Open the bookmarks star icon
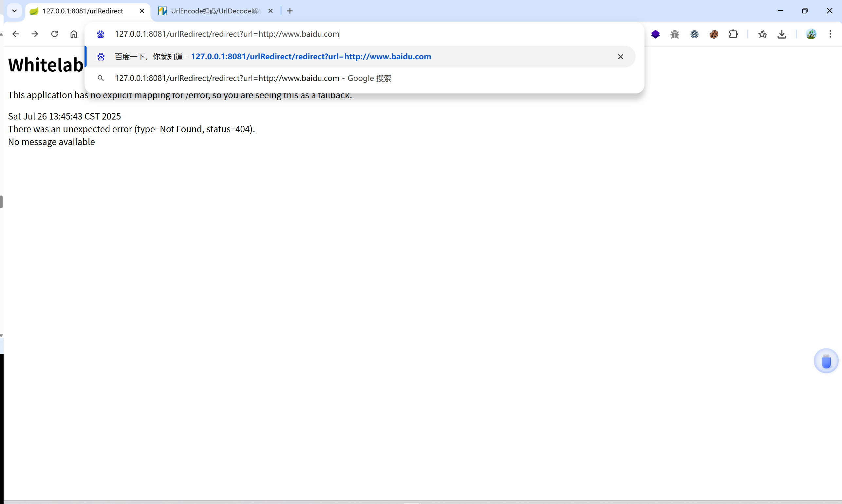842x504 pixels. 762,34
